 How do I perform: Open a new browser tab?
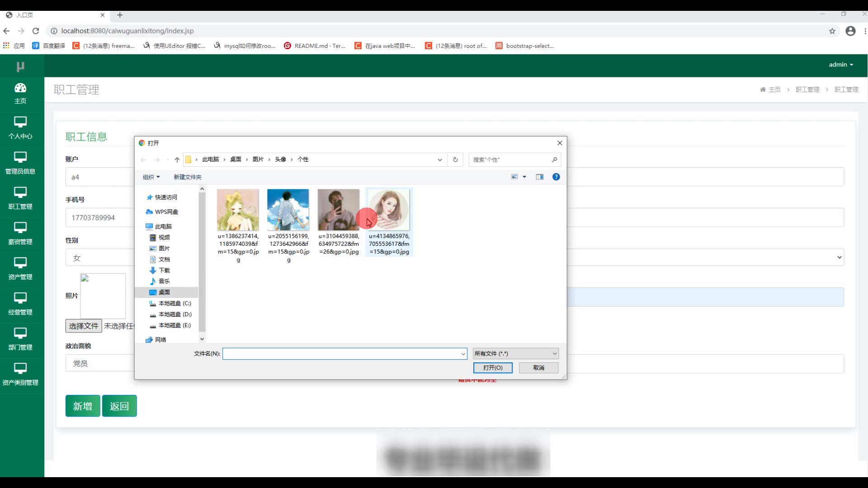click(120, 15)
